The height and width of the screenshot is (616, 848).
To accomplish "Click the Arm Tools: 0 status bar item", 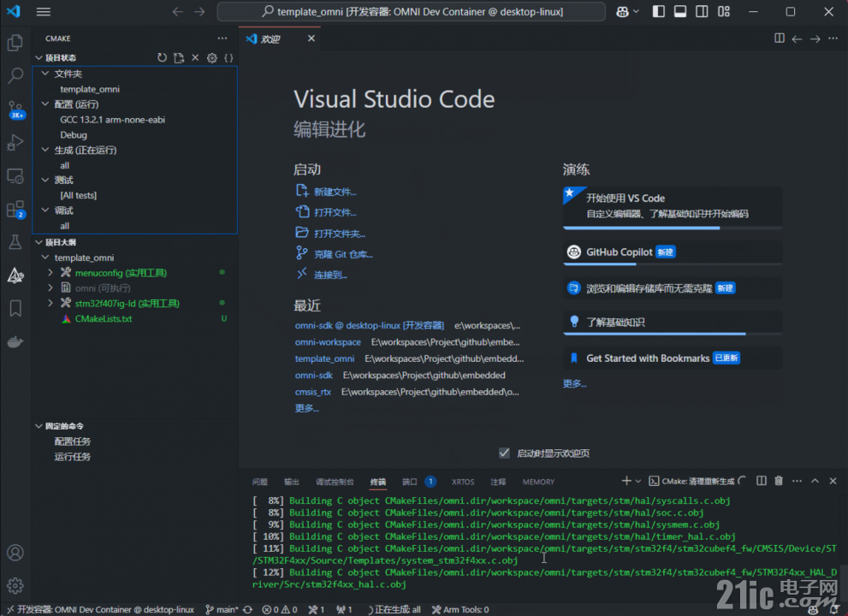I will click(460, 609).
